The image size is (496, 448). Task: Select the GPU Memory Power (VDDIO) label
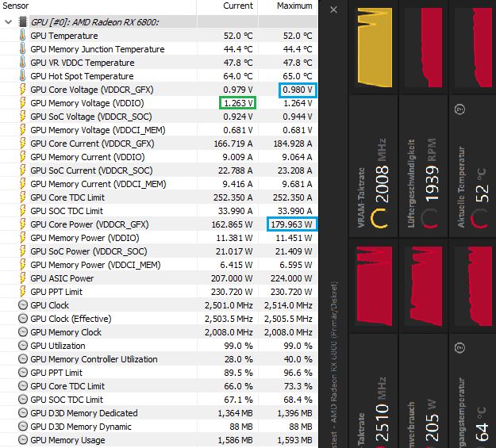click(85, 238)
